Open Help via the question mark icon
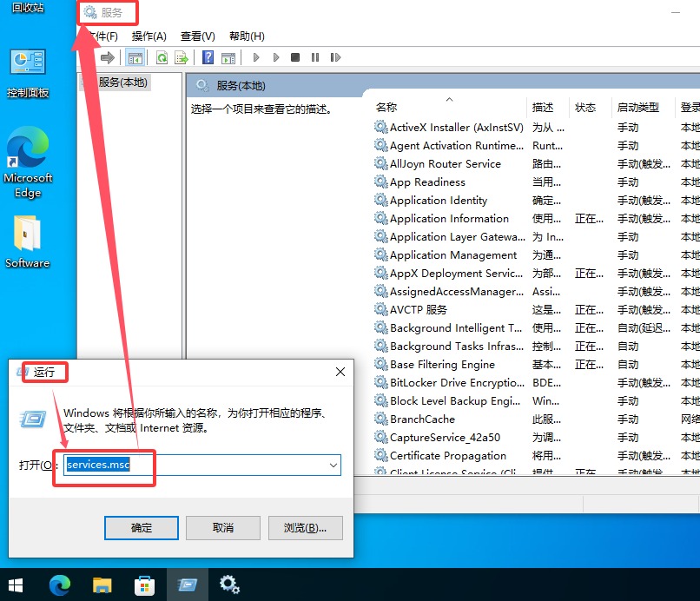 208,57
